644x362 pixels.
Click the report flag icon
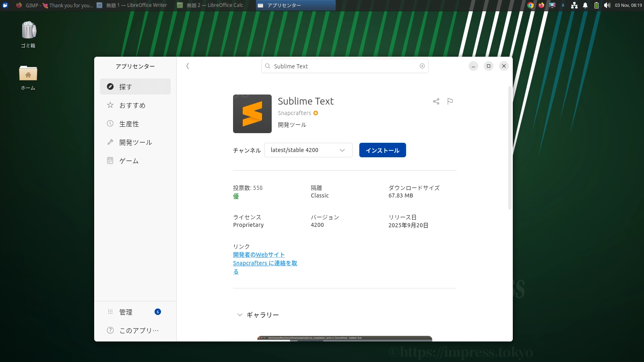click(450, 101)
